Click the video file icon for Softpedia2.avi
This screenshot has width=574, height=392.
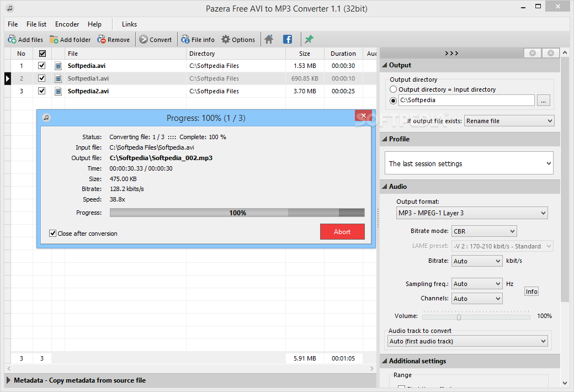(x=58, y=91)
